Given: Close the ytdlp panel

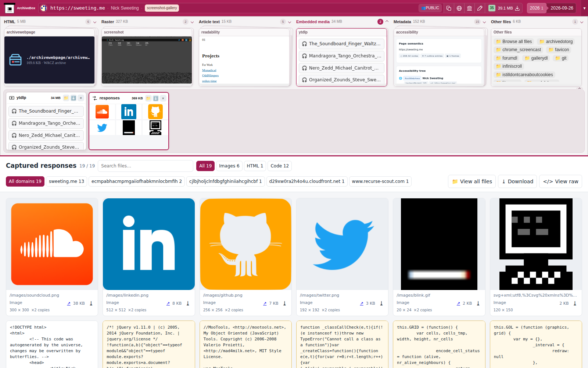Looking at the screenshot, I should [x=81, y=98].
